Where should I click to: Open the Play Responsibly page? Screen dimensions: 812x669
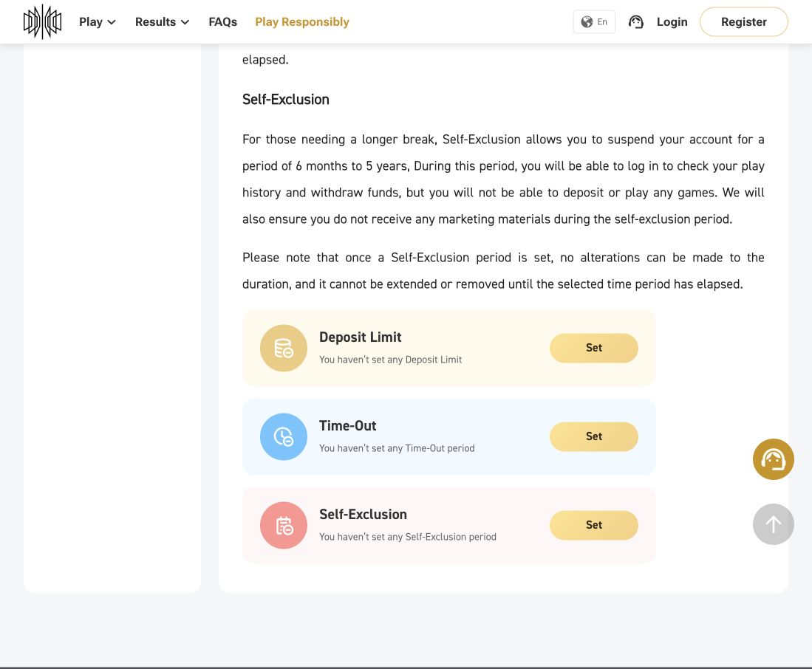(302, 21)
